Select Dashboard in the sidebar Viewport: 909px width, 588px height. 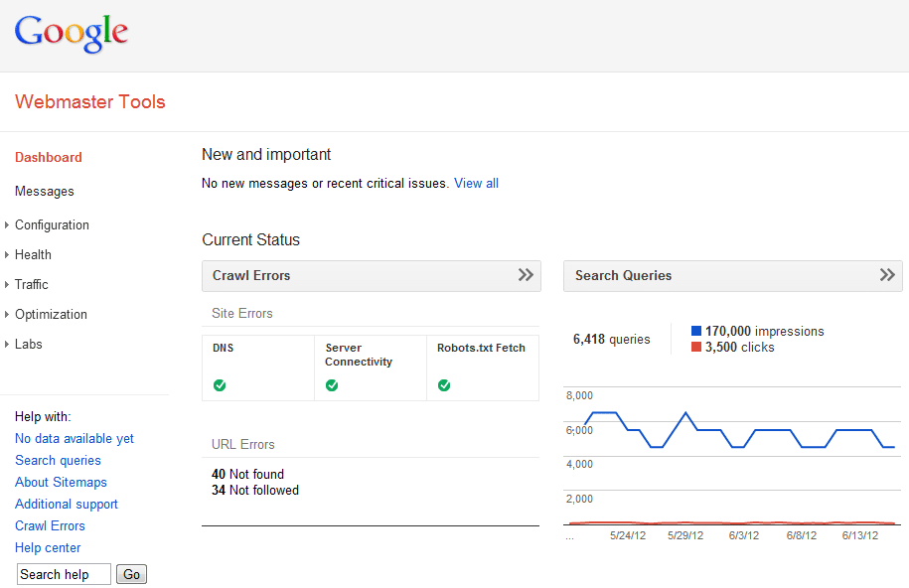[48, 157]
